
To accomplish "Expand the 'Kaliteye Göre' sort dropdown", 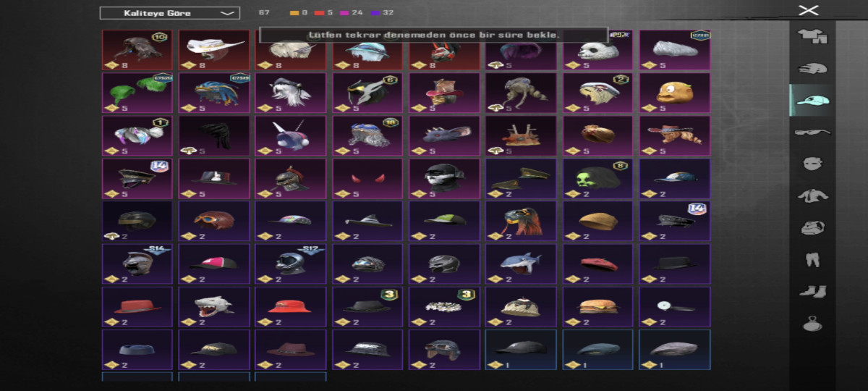I will coord(170,13).
